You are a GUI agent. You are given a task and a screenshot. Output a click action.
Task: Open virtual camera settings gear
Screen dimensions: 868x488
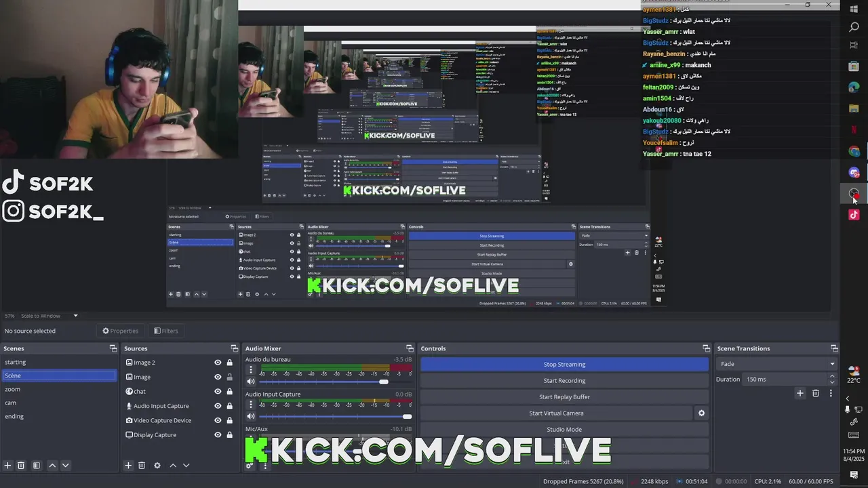(x=701, y=413)
